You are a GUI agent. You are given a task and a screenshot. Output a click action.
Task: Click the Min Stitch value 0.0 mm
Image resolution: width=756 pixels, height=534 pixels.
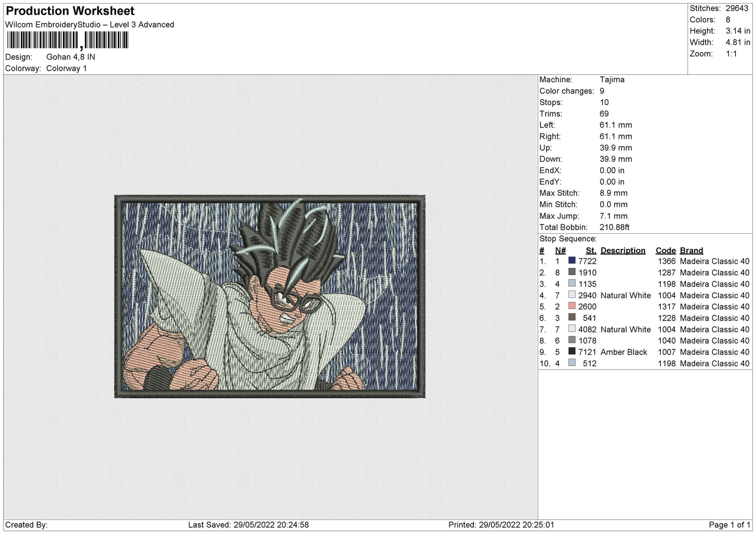point(614,204)
